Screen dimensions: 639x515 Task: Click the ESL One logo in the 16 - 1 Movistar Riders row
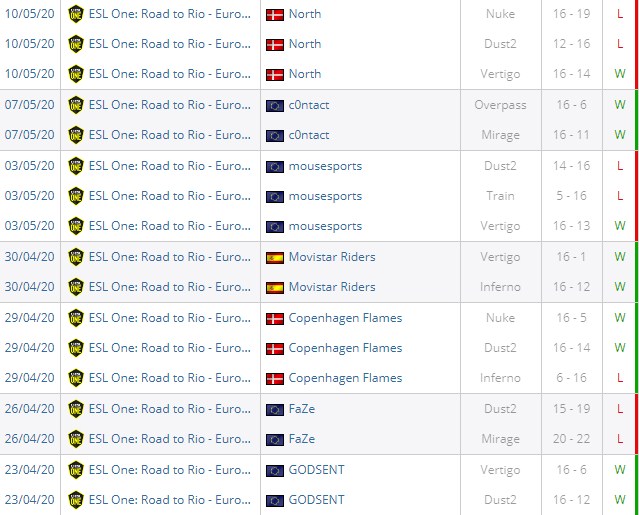(75, 257)
